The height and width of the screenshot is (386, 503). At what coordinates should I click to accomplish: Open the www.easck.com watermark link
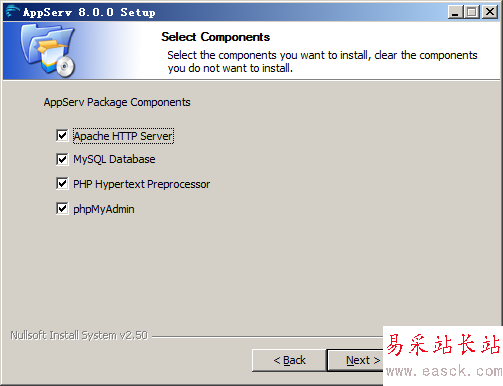[444, 371]
